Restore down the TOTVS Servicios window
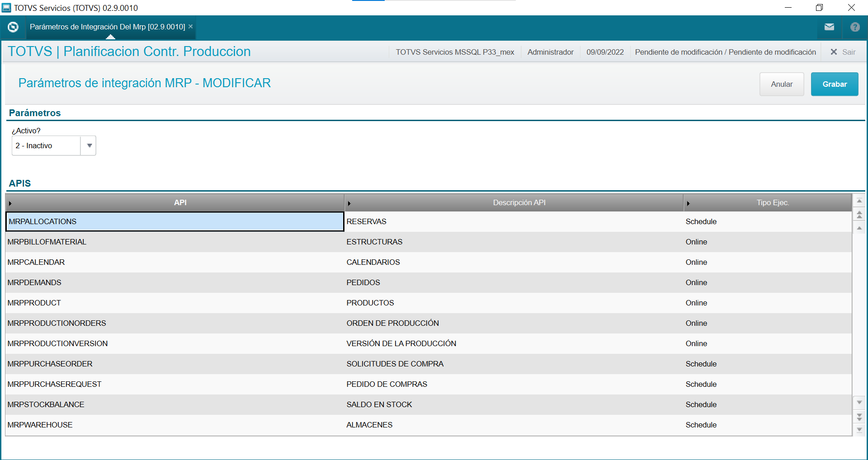This screenshot has width=868, height=460. 819,8
